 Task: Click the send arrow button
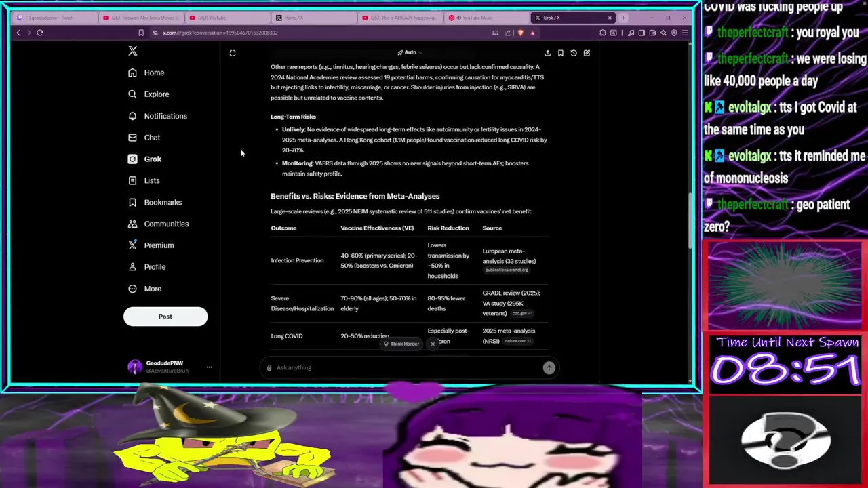pos(549,367)
